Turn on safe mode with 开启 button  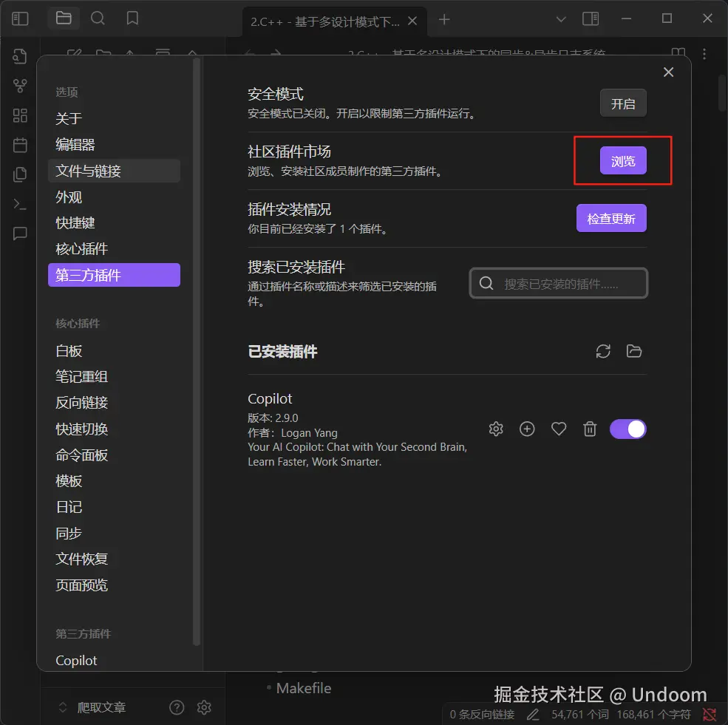pos(623,103)
